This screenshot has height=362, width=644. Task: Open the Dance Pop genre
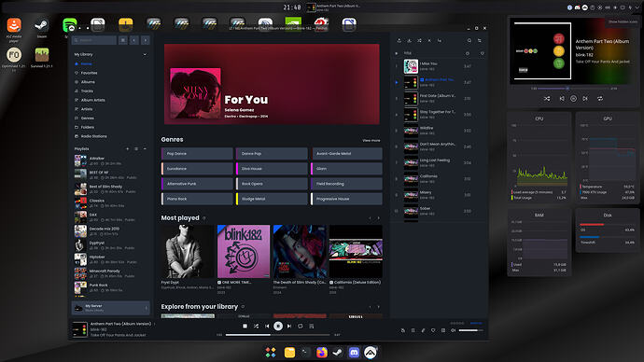(x=272, y=154)
